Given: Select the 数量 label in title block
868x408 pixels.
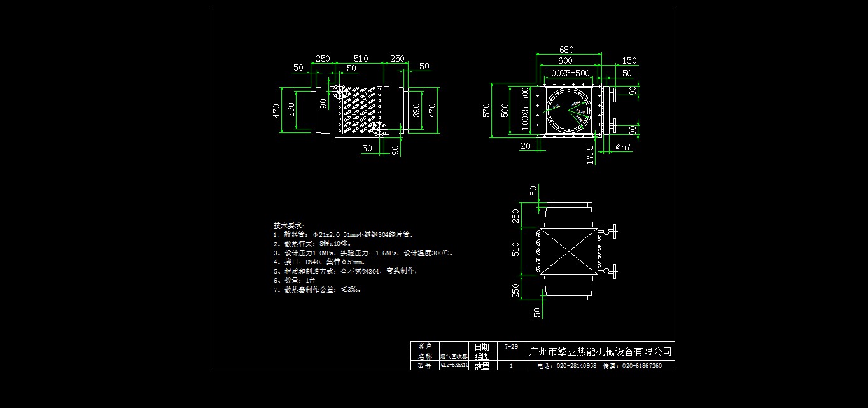Looking at the screenshot, I should (482, 366).
